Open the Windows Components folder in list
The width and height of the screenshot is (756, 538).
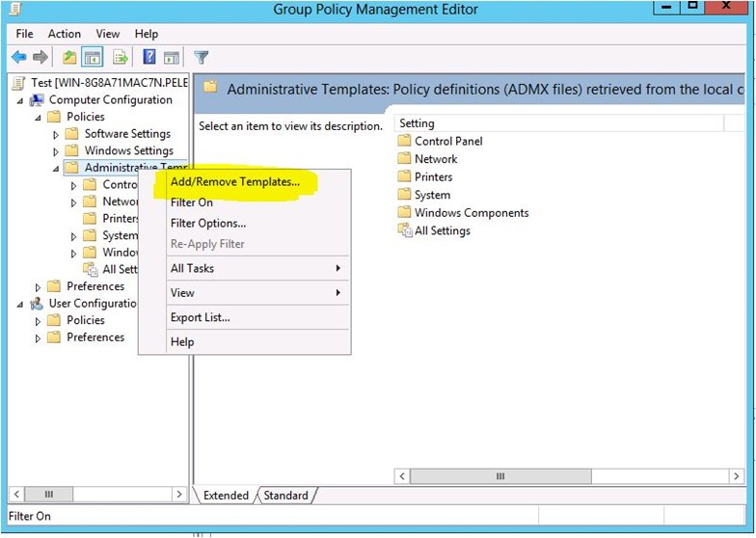[x=471, y=213]
